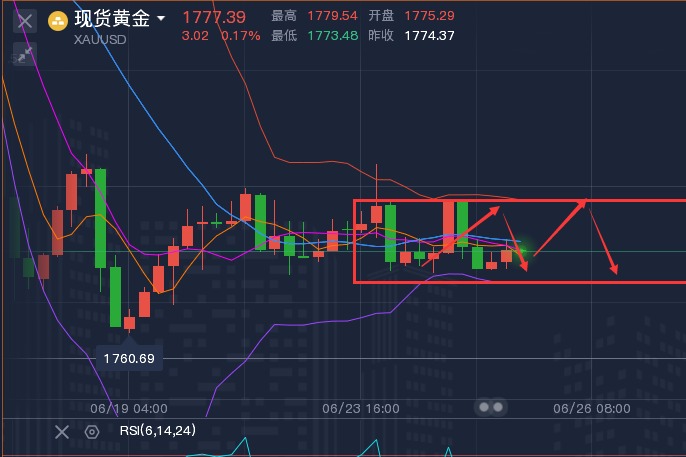Open RSI indicator settings hexagon icon
The height and width of the screenshot is (457, 686).
(92, 432)
